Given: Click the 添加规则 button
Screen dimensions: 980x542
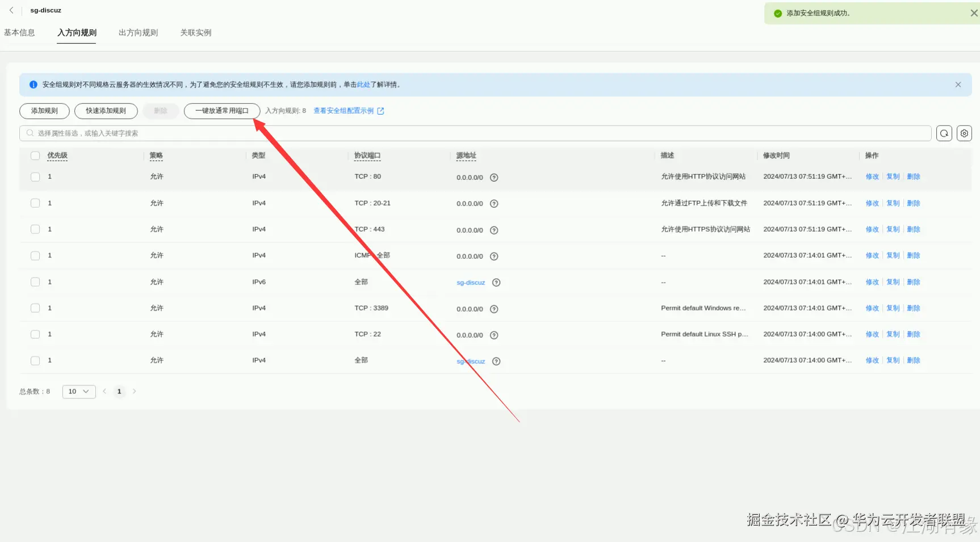Looking at the screenshot, I should 44,111.
